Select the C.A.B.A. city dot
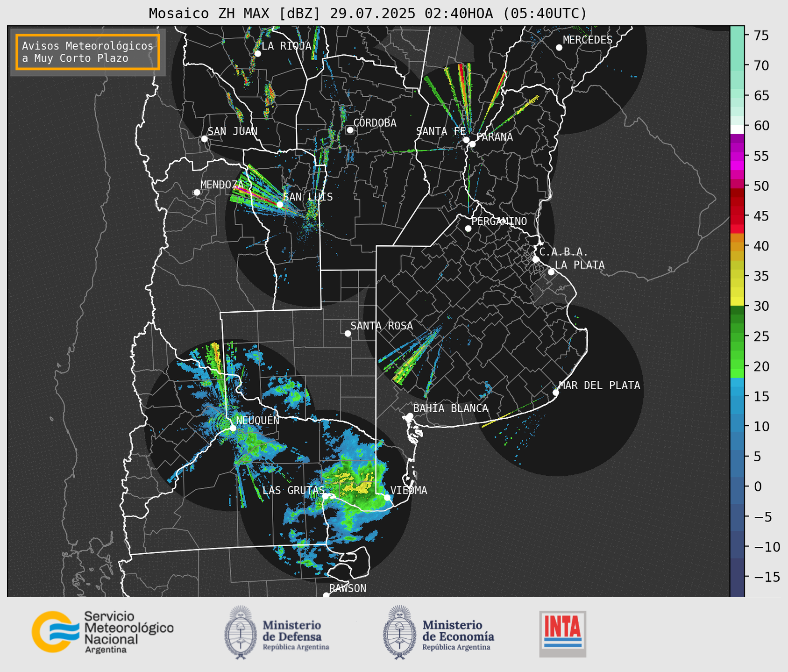 [x=536, y=259]
